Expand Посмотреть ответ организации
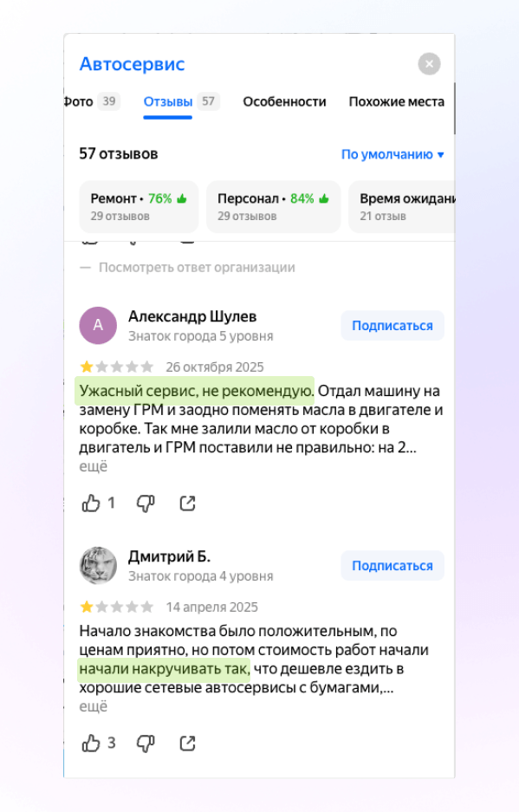The width and height of the screenshot is (519, 812). click(x=187, y=267)
